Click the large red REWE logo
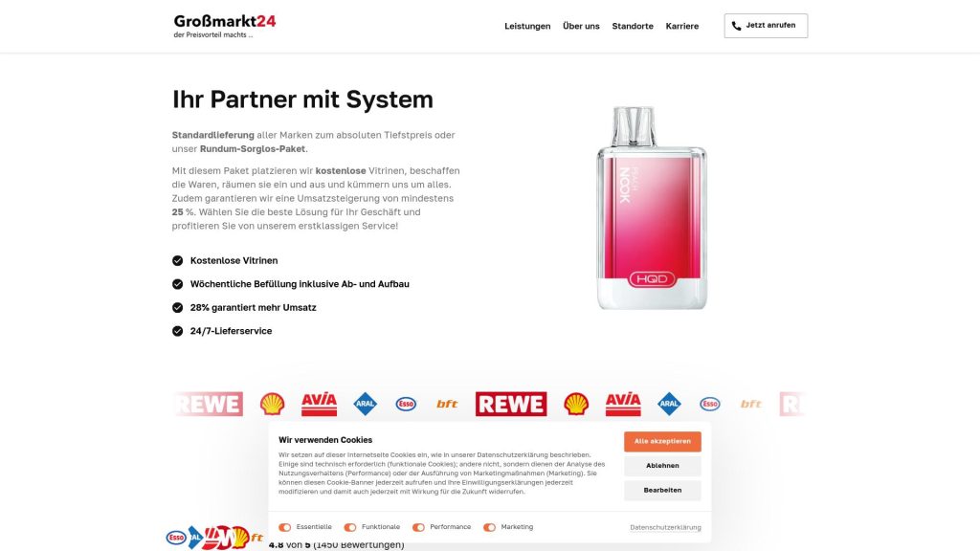Image resolution: width=980 pixels, height=551 pixels. click(511, 404)
